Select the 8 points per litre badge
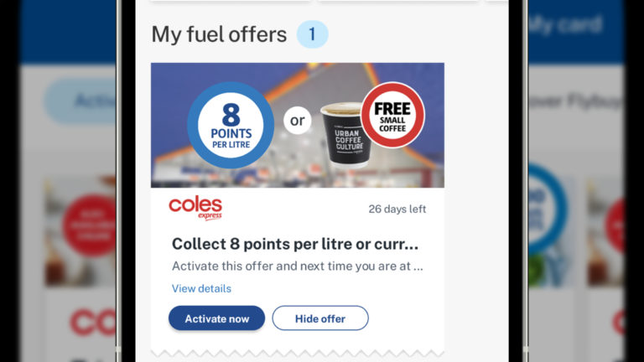Viewport: 644px width, 362px height. pyautogui.click(x=231, y=125)
